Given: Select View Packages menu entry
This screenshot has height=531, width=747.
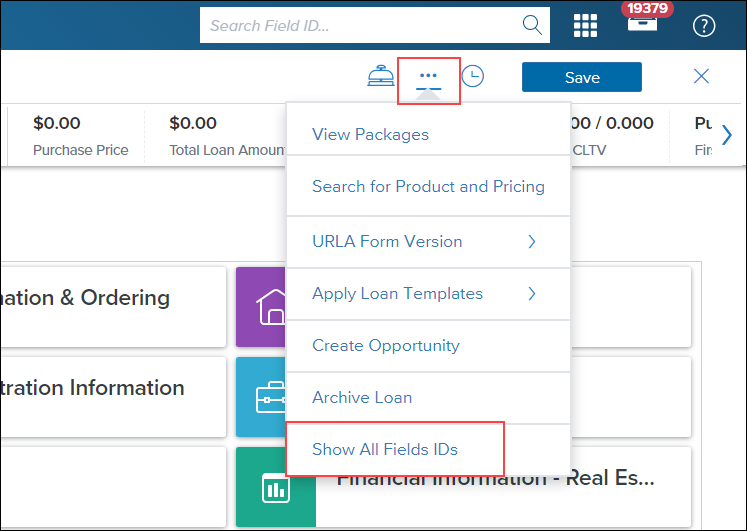Looking at the screenshot, I should pos(428,134).
